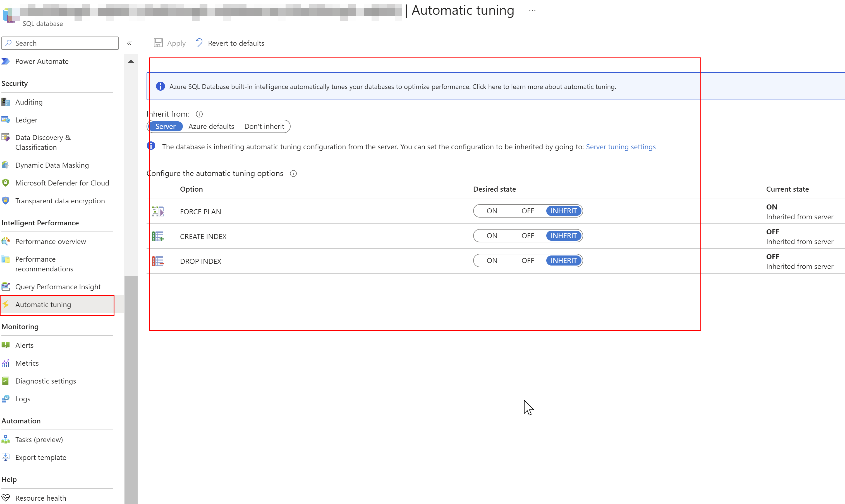Select Server as inherit source
Viewport: 845px width, 504px height.
pyautogui.click(x=166, y=126)
